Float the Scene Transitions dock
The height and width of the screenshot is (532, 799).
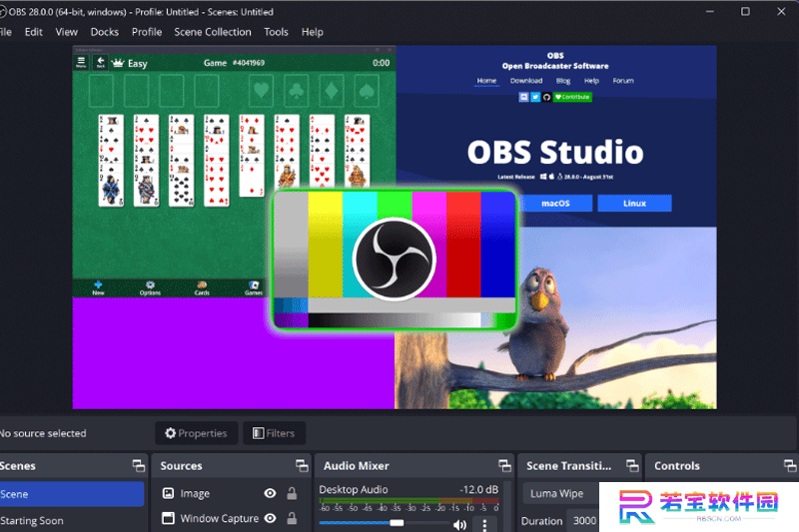pos(632,465)
